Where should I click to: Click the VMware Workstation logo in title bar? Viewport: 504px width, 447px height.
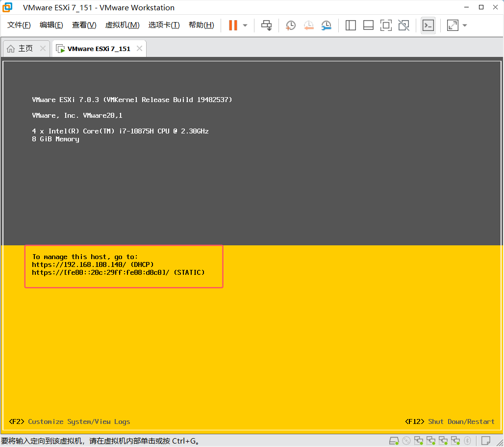click(7, 7)
